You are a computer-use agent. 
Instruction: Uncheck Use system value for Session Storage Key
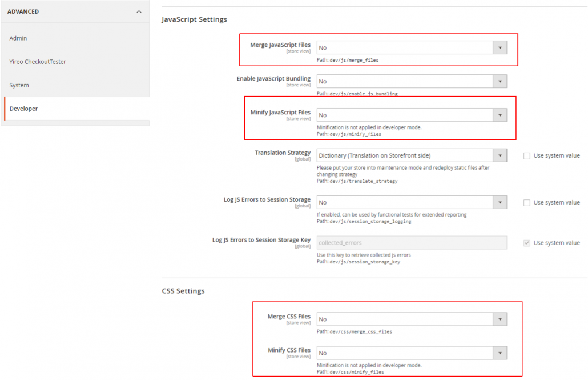point(527,243)
